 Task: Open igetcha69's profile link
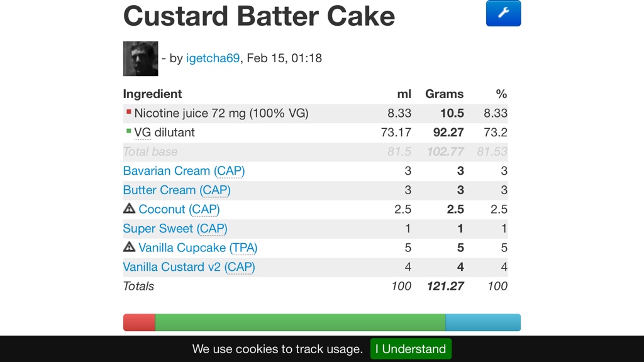tap(213, 58)
